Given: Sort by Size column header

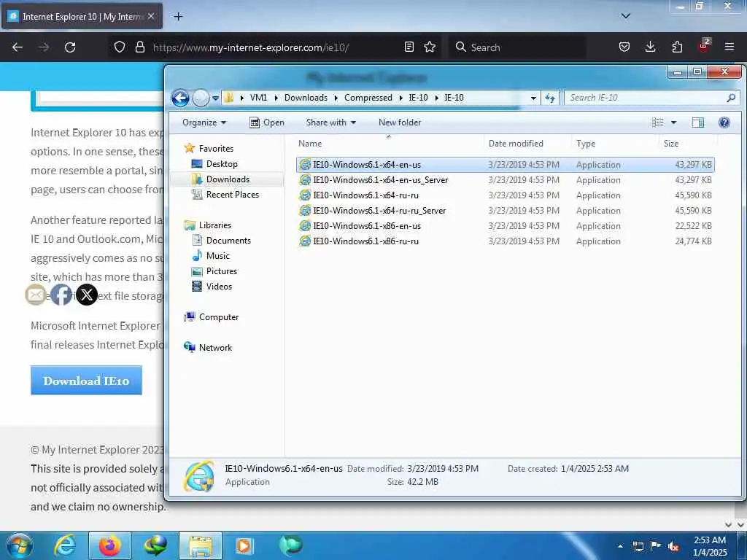Looking at the screenshot, I should click(671, 144).
